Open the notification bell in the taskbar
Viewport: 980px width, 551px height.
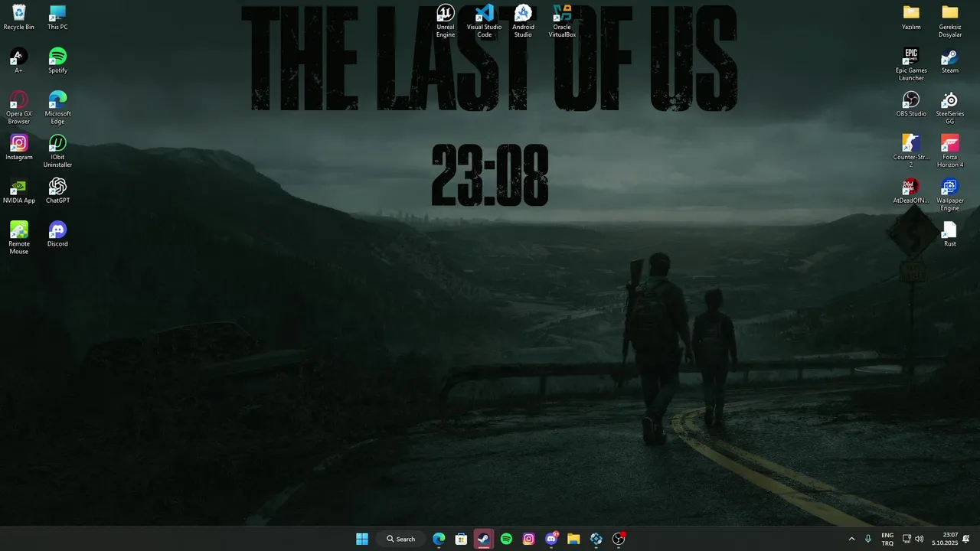[x=967, y=539]
